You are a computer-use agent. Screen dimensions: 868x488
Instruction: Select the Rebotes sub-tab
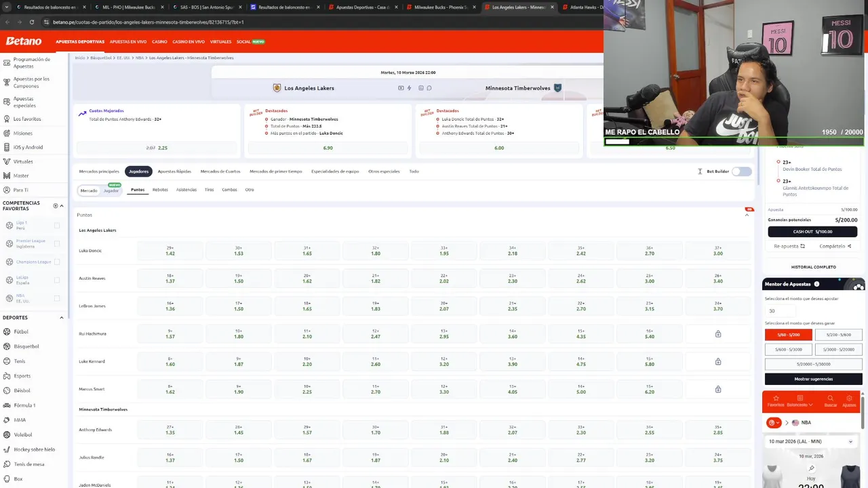160,190
